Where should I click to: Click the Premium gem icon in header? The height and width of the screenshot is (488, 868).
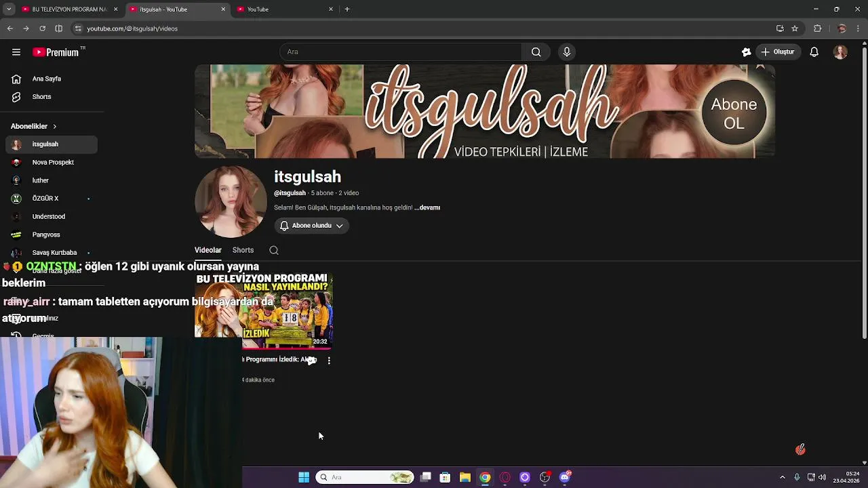(x=747, y=52)
